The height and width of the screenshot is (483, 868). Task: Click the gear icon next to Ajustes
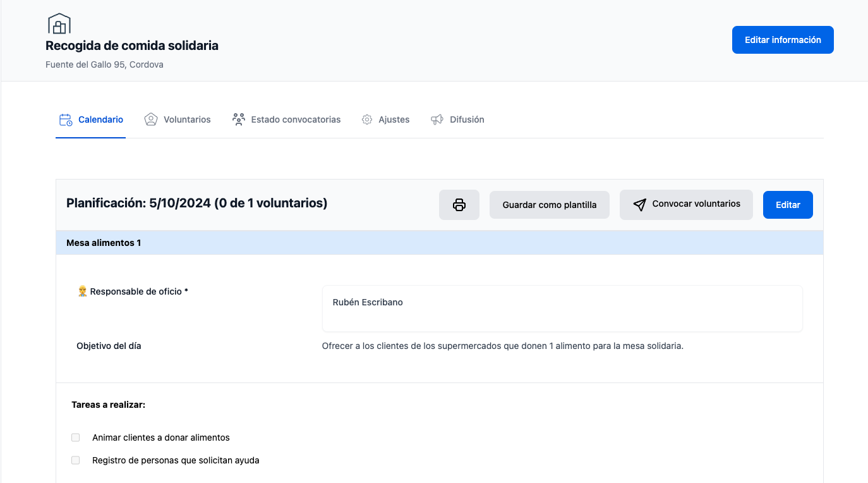point(367,119)
